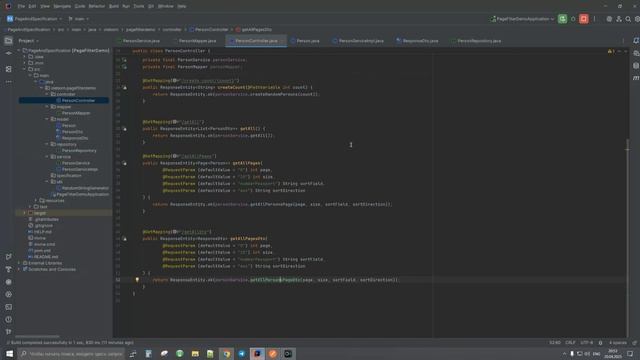The image size is (640, 360).
Task: Open the Terminal tool window icon
Action: [8, 307]
